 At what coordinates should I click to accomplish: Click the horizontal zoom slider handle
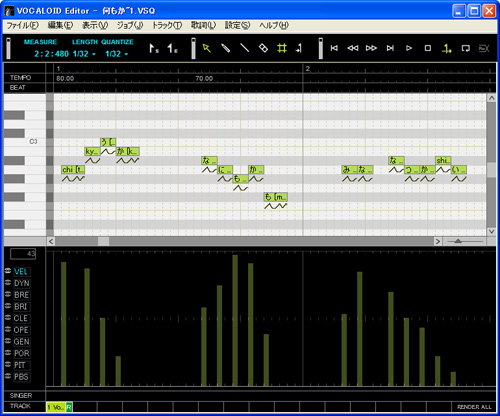pos(458,241)
